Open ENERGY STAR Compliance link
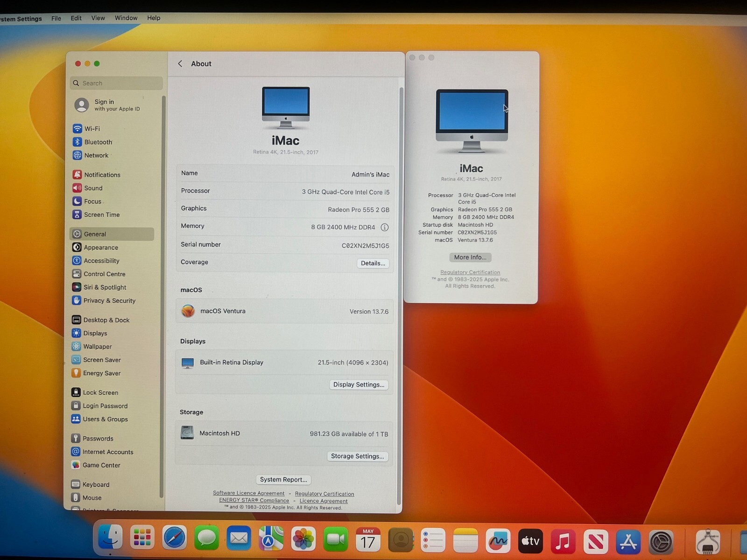The image size is (747, 560). click(x=254, y=500)
